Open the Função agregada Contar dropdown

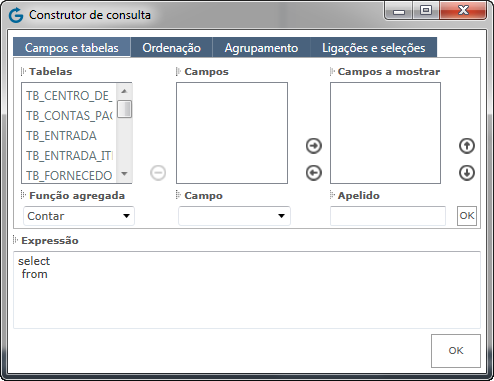click(79, 216)
